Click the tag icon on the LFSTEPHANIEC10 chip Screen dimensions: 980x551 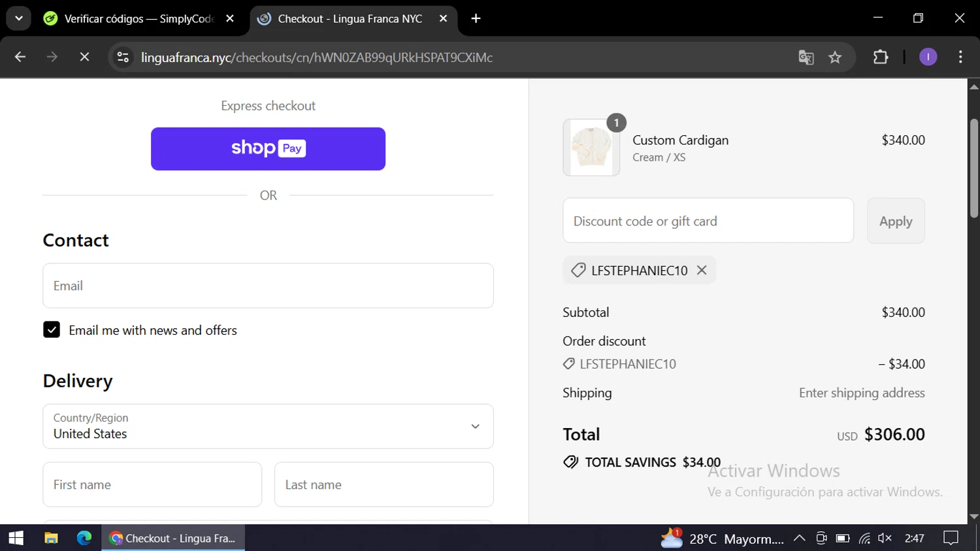(x=578, y=270)
